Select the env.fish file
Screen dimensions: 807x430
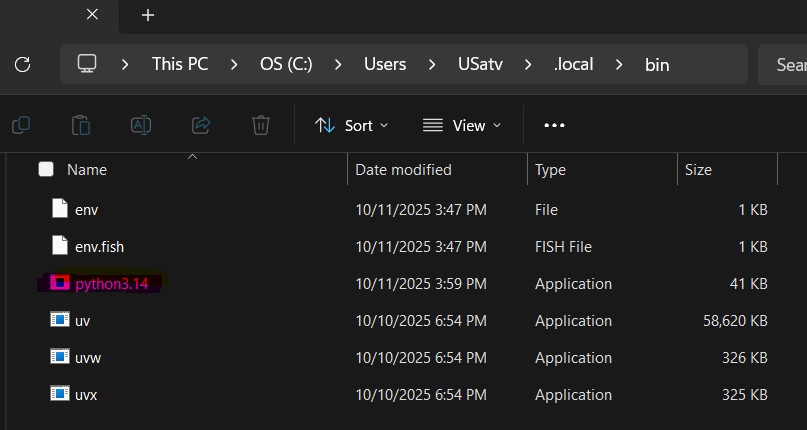point(99,247)
